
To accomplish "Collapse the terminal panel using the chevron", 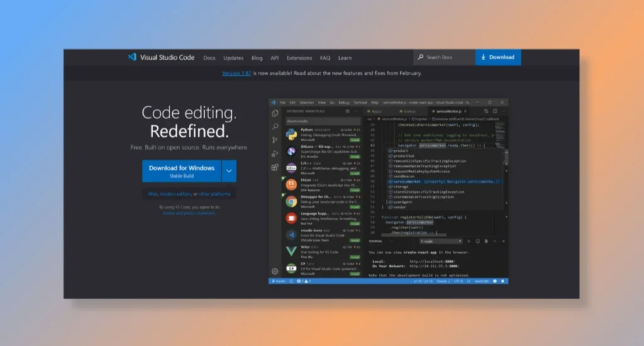I will (495, 241).
